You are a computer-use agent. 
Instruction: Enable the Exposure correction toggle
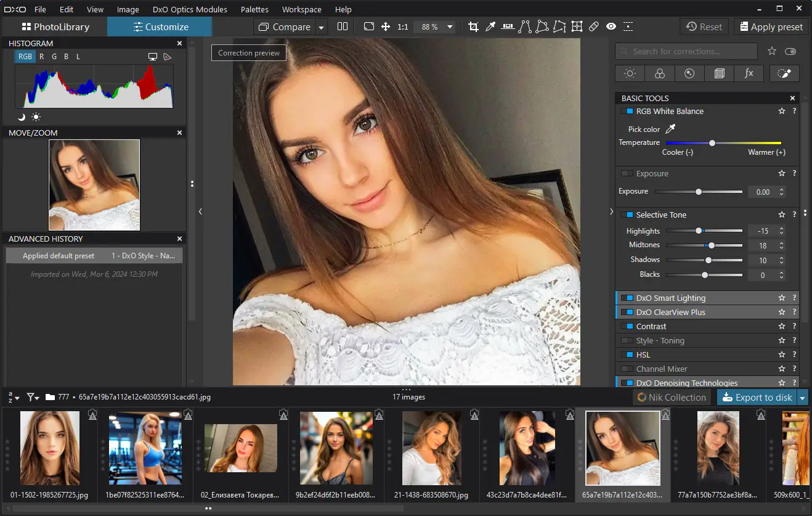(627, 174)
